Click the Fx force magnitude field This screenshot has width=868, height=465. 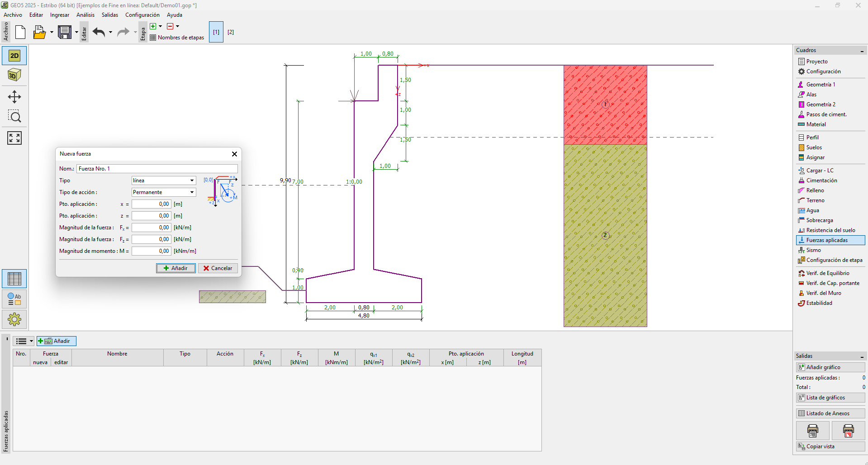click(x=152, y=228)
